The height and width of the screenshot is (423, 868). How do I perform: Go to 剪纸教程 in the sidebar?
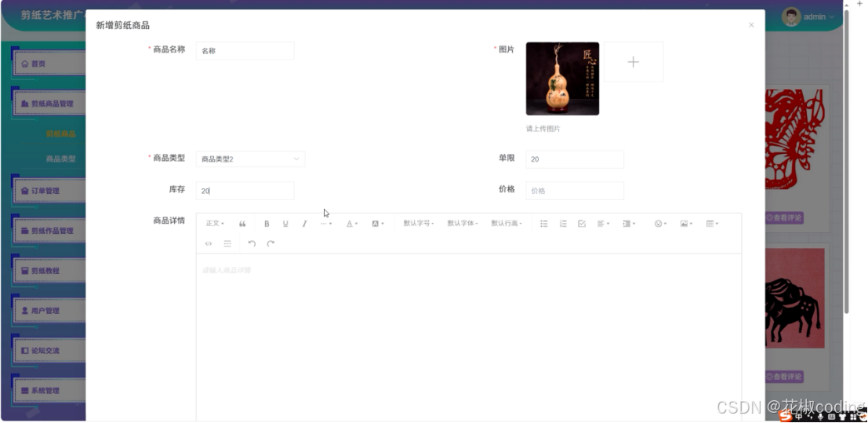49,271
